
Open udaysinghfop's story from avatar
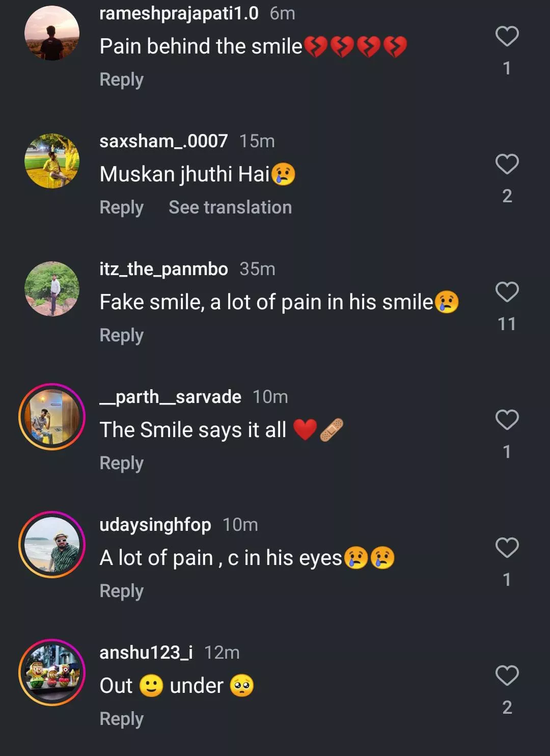pyautogui.click(x=52, y=545)
